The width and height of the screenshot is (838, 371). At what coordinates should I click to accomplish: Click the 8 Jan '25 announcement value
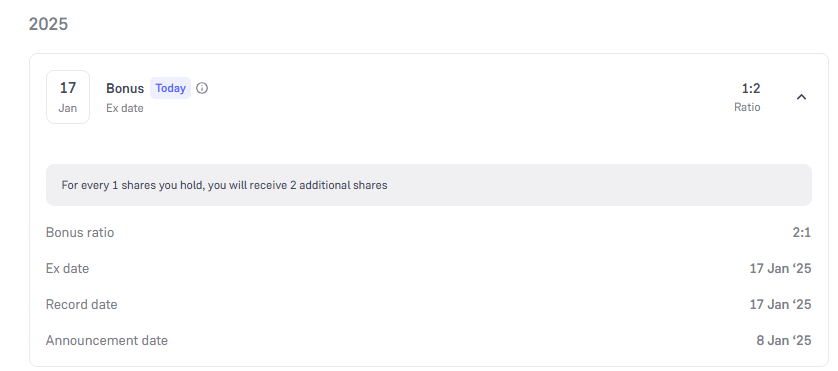783,341
